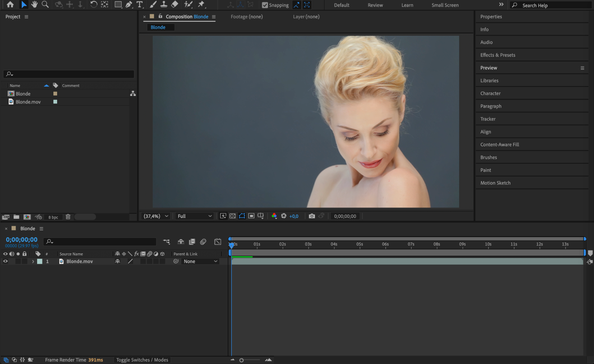Open the Graph Editor in timeline
Viewport: 594px width, 364px height.
tap(218, 242)
